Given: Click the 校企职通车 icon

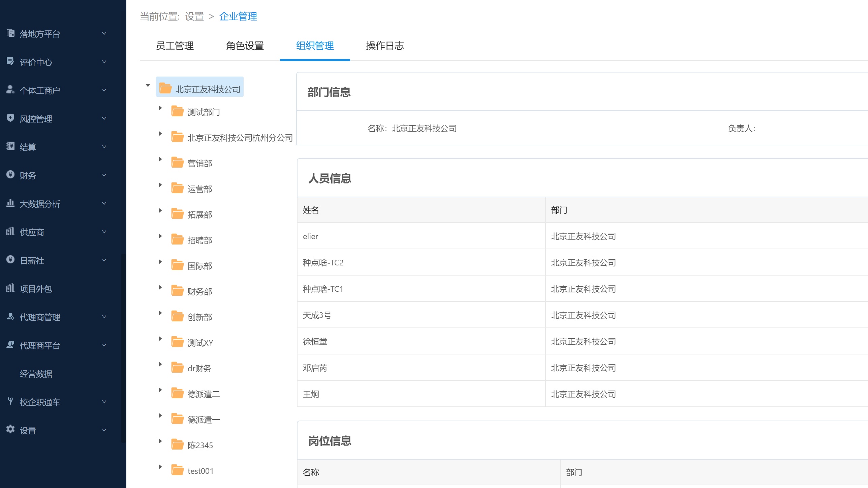Looking at the screenshot, I should coord(10,401).
